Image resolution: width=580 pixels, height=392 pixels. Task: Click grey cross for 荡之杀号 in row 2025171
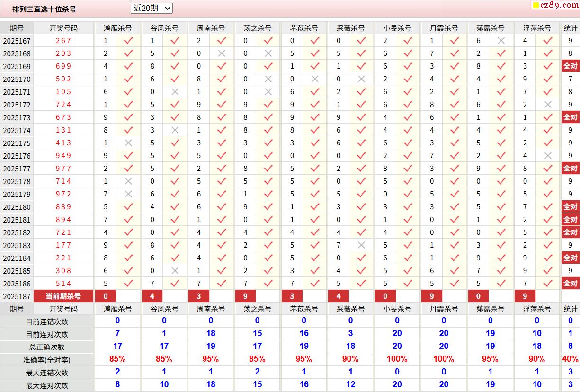[x=268, y=92]
